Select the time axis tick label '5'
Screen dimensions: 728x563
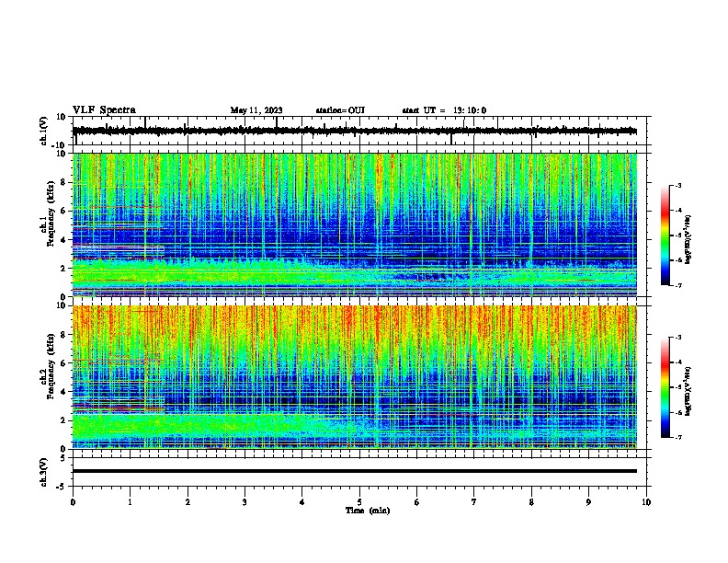click(359, 502)
